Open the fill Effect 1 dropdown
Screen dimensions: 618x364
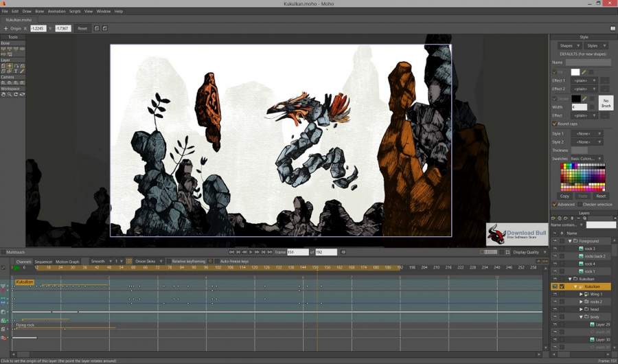pos(584,80)
